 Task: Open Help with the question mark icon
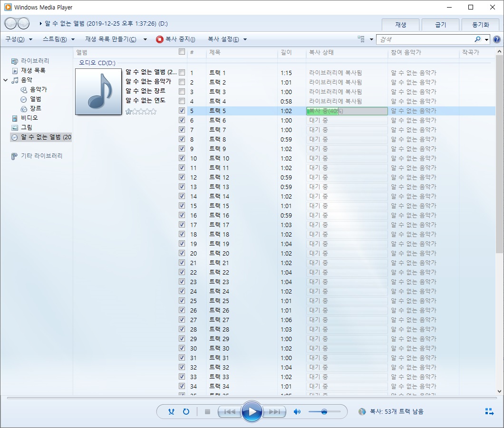pos(496,39)
